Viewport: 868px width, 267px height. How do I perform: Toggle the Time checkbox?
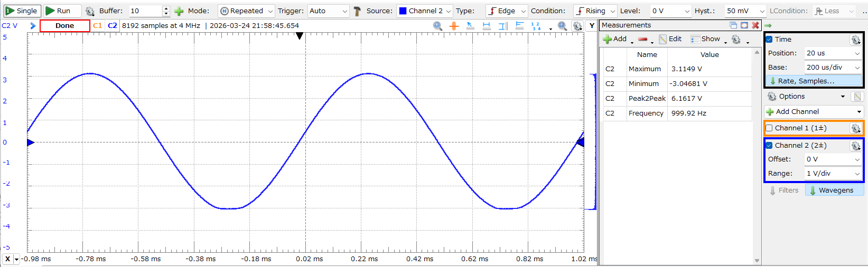[769, 40]
